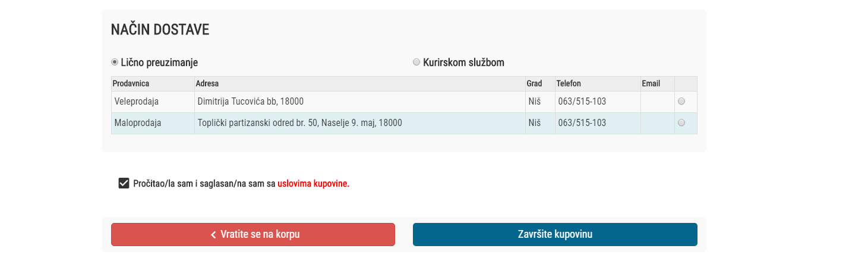
Task: Click the Toplički partizanski odred address cell
Action: tap(299, 123)
